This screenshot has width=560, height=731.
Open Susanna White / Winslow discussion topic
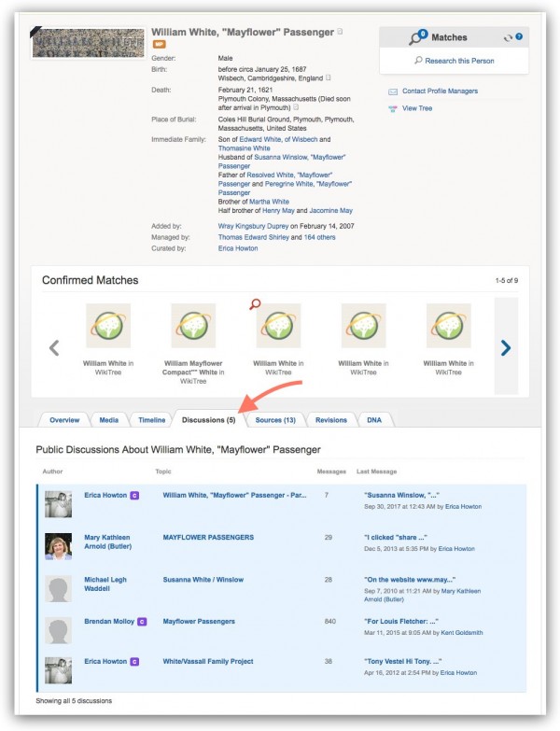(203, 580)
